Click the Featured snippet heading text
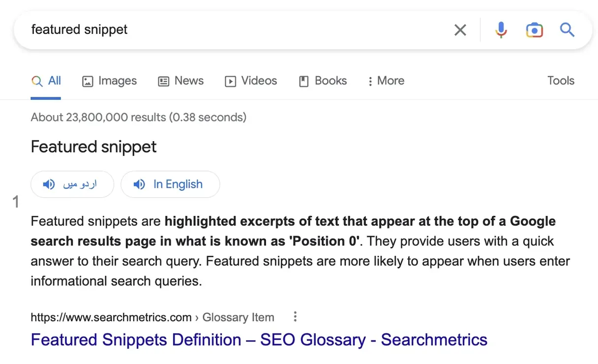The width and height of the screenshot is (598, 364). coord(93,147)
